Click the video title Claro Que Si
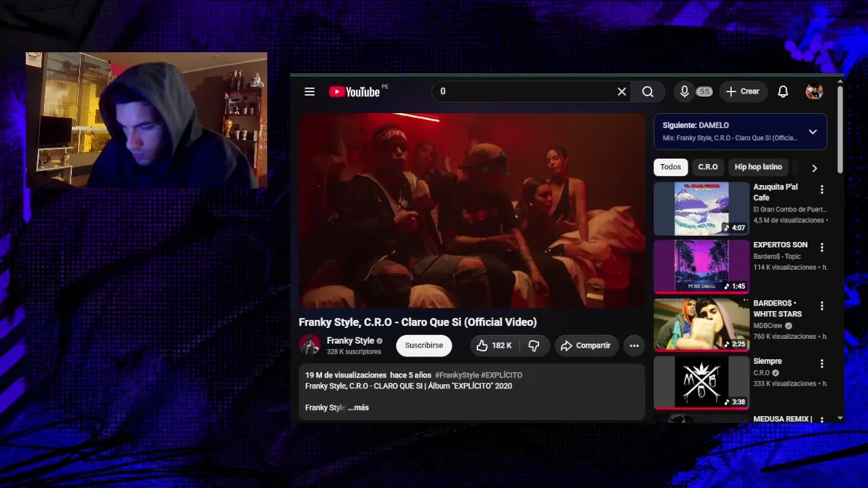The image size is (868, 488). pos(418,322)
